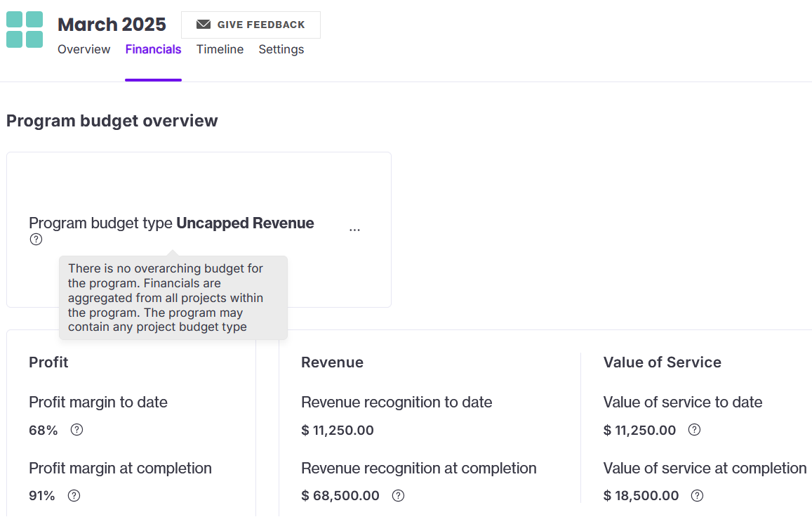Click the Profit margin to date label
Screen dimensions: 812x517
tap(98, 403)
